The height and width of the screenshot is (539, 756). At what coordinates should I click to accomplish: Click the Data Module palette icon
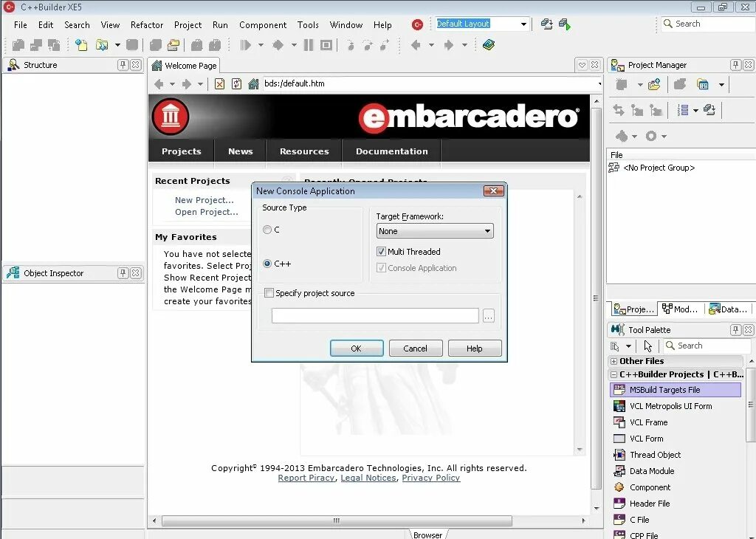[619, 471]
